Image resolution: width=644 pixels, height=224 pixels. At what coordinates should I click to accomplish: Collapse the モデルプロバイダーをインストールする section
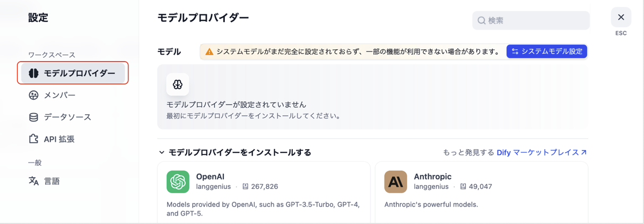pyautogui.click(x=162, y=152)
